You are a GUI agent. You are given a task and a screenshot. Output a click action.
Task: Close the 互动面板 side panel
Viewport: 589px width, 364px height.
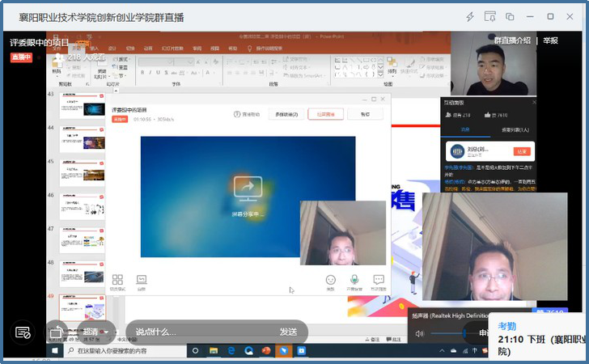click(533, 102)
